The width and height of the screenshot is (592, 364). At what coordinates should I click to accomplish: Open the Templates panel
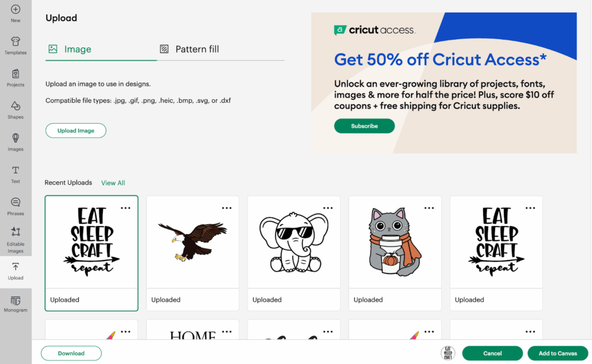(16, 42)
